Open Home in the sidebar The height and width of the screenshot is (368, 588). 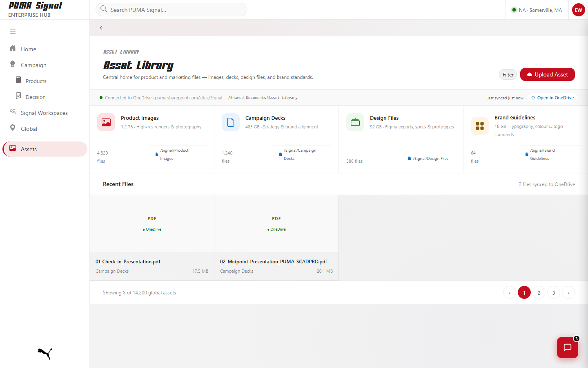click(45, 49)
